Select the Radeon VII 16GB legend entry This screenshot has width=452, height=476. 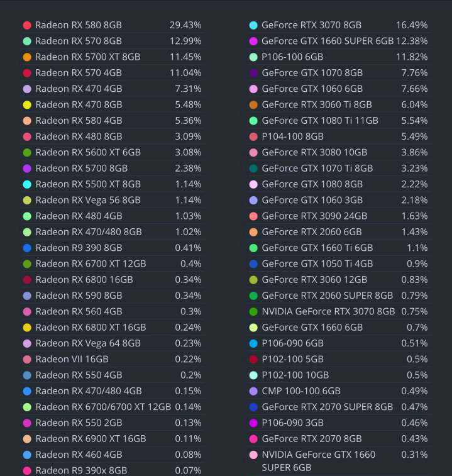point(72,359)
